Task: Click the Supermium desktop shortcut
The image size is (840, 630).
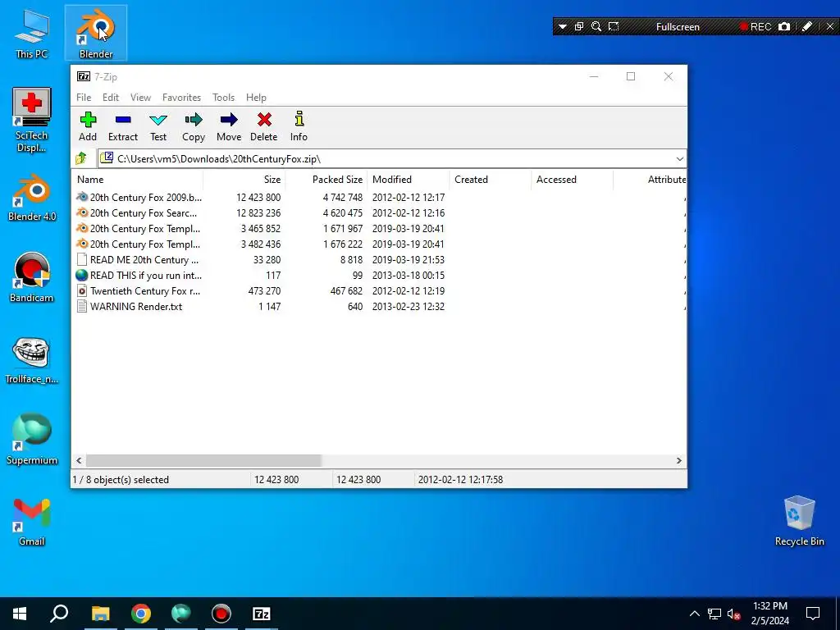Action: coord(32,440)
